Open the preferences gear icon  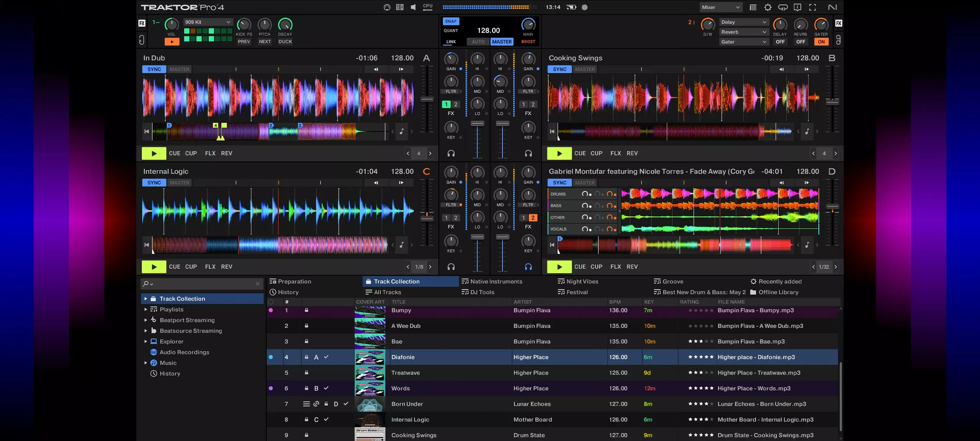pyautogui.click(x=768, y=7)
